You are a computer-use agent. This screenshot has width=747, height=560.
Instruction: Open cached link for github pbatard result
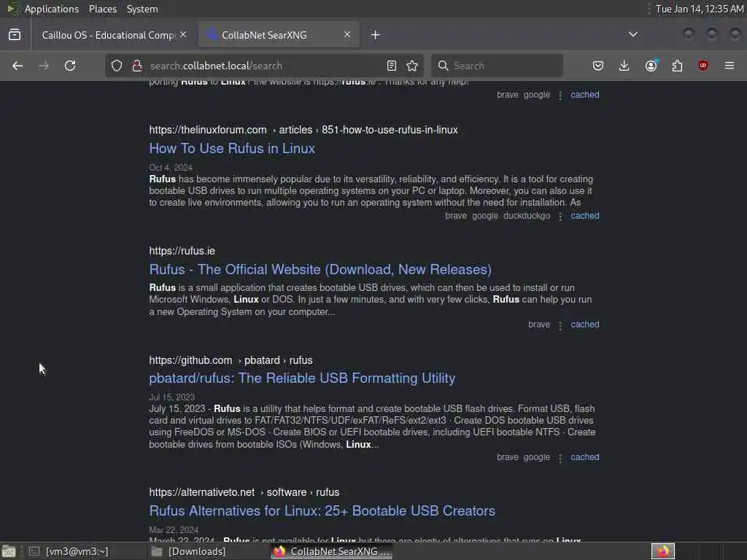point(585,457)
